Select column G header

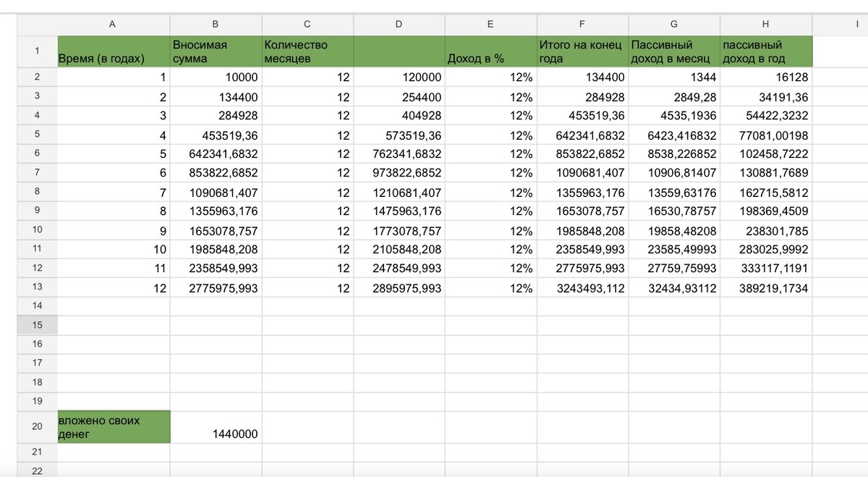click(x=674, y=24)
